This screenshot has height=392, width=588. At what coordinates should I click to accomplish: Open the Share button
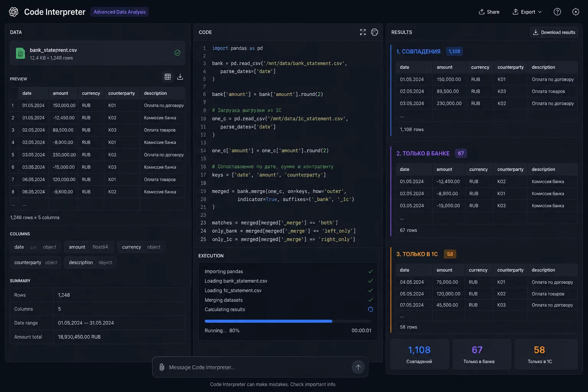489,12
